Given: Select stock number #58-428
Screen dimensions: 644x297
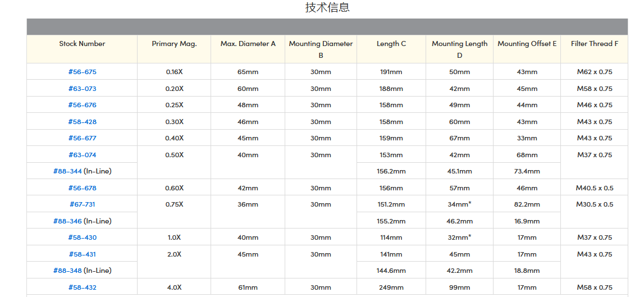Looking at the screenshot, I should (82, 122).
